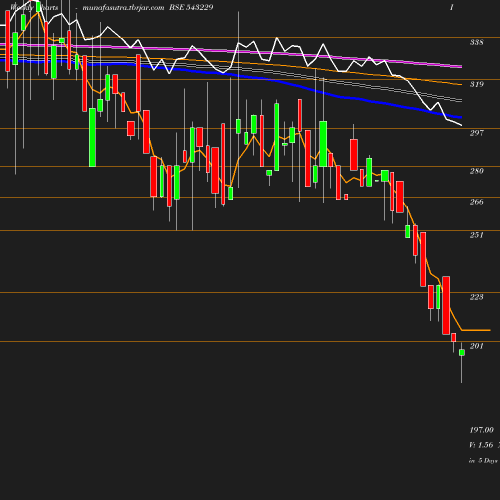Click the 197.00 last price value
Viewport: 500px width, 500px height.
pos(482,430)
